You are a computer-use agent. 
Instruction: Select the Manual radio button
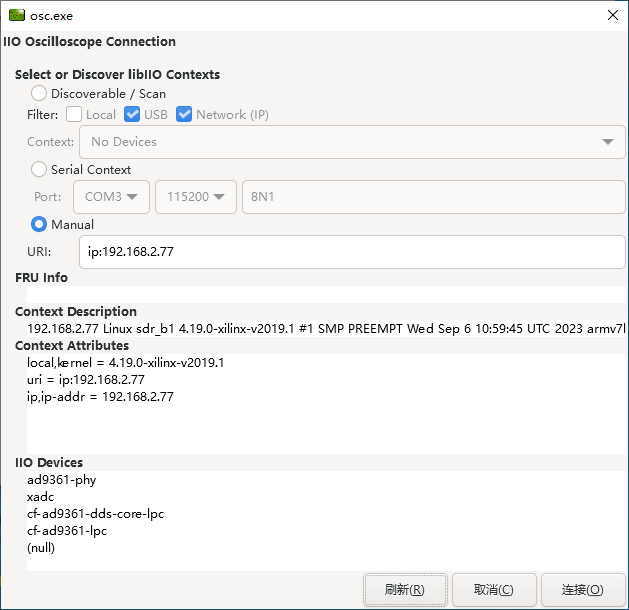click(x=39, y=224)
